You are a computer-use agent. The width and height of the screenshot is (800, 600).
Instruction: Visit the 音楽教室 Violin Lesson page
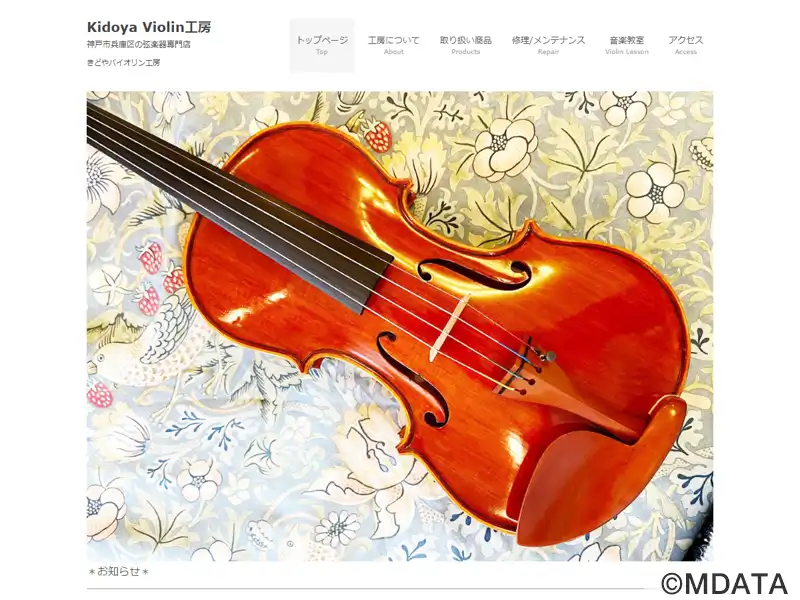pyautogui.click(x=627, y=45)
